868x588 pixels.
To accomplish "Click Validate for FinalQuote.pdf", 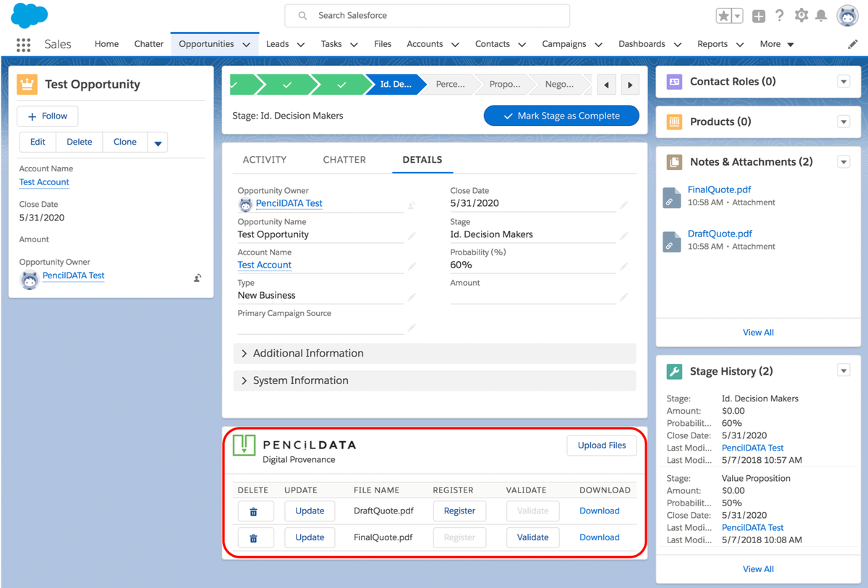I will (x=533, y=537).
